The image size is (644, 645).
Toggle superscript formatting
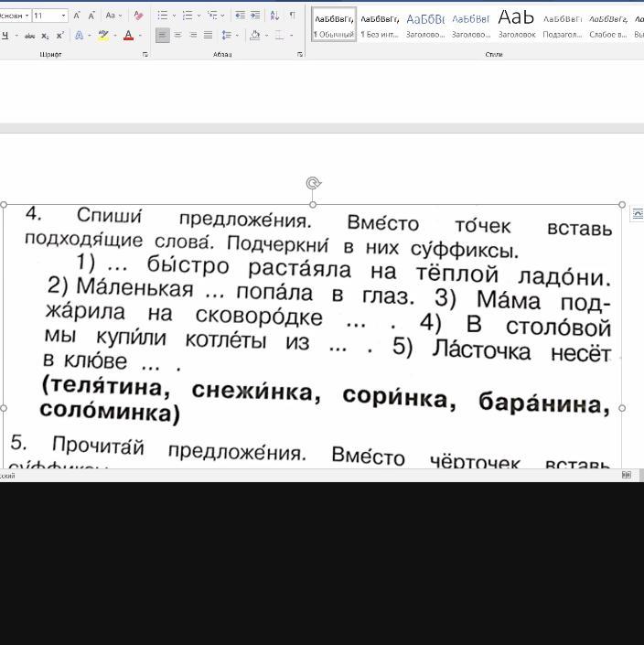tap(60, 36)
